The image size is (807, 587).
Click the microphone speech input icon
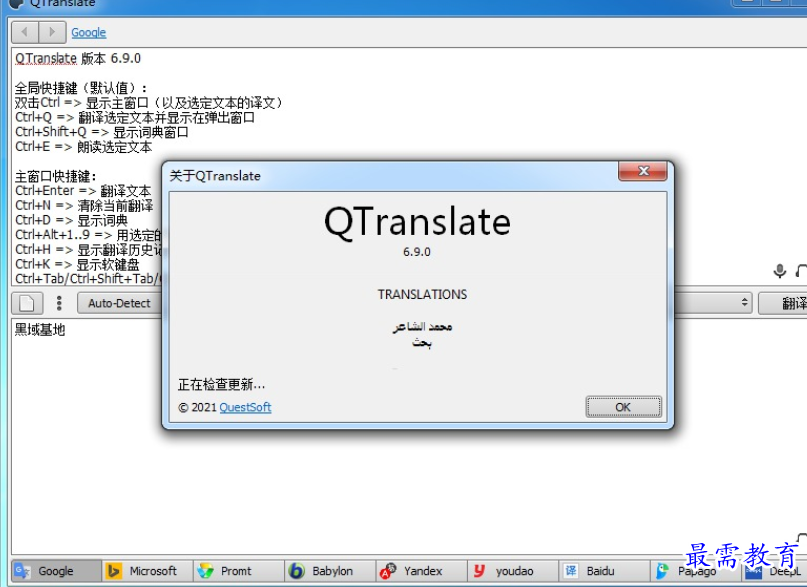pos(780,271)
